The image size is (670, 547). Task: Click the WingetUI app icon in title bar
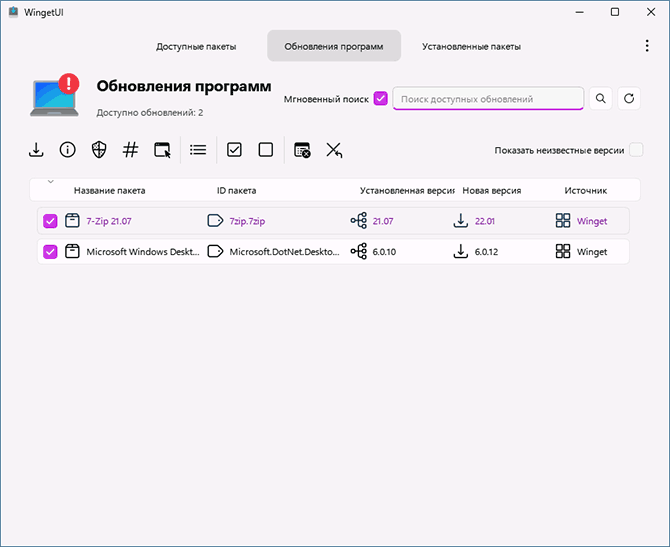pyautogui.click(x=13, y=12)
